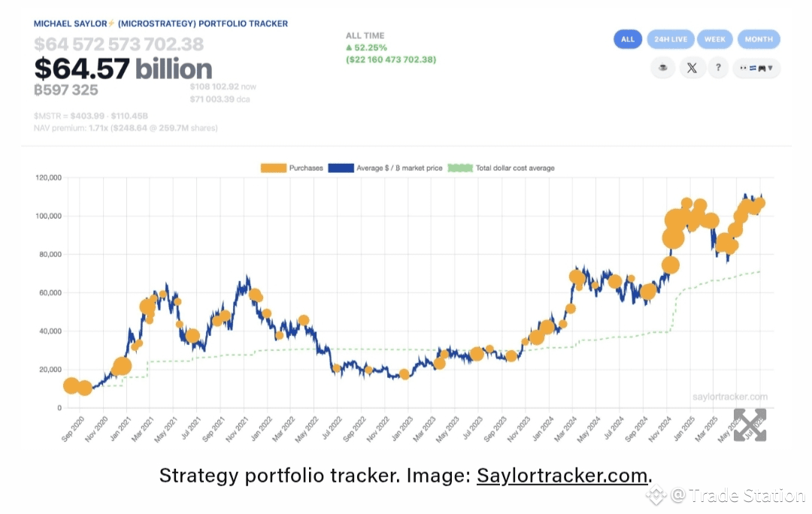Open the coffee cup donate icon
Screen dimensions: 812x514
coord(663,68)
